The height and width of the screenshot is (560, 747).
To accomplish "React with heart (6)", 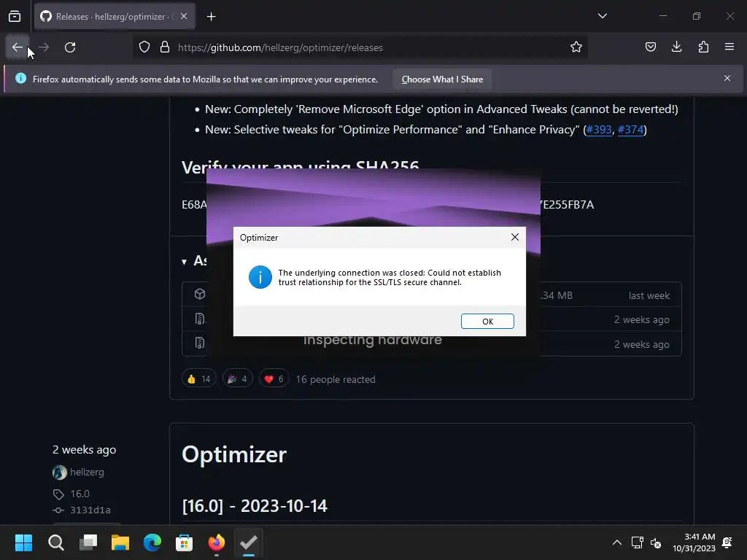I will 274,379.
